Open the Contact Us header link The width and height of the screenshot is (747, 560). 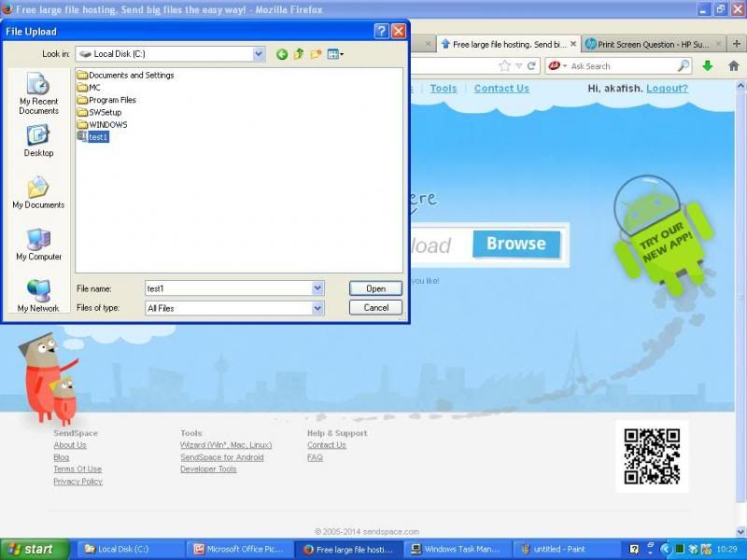click(x=501, y=89)
